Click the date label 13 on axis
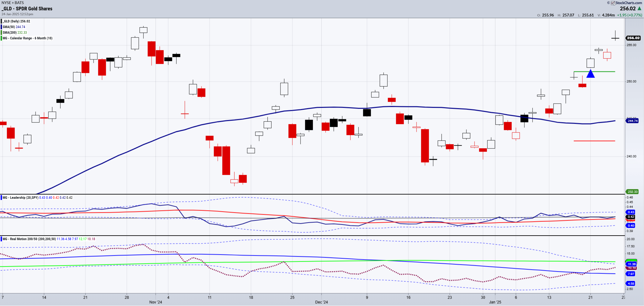644x306 pixels. [x=549, y=297]
